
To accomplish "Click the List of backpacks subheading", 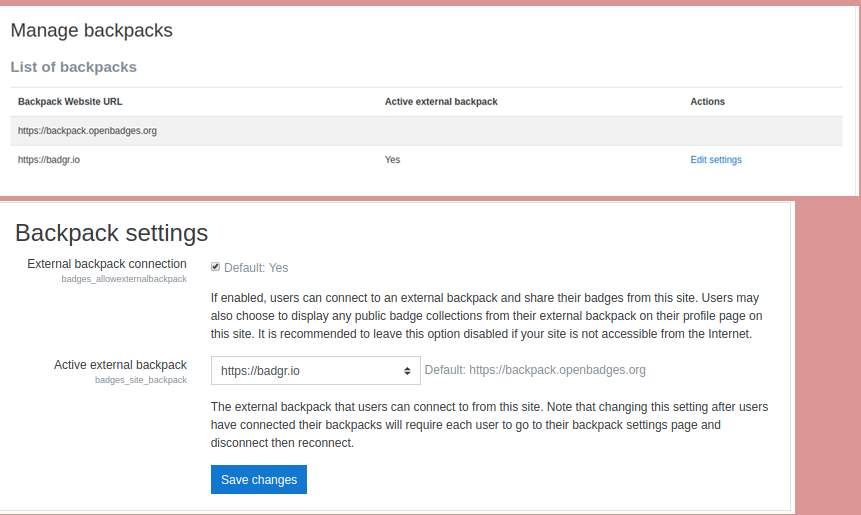I will pyautogui.click(x=74, y=67).
